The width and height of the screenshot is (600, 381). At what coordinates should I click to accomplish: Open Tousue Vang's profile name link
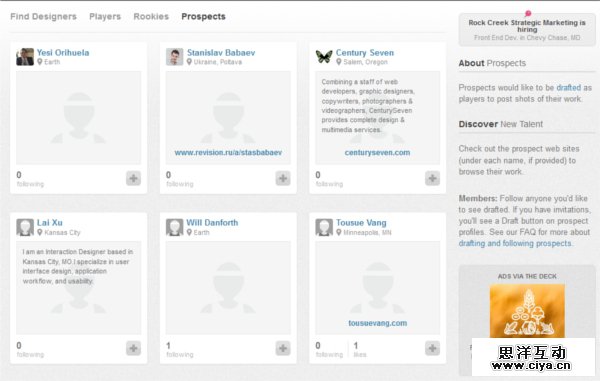coord(361,222)
